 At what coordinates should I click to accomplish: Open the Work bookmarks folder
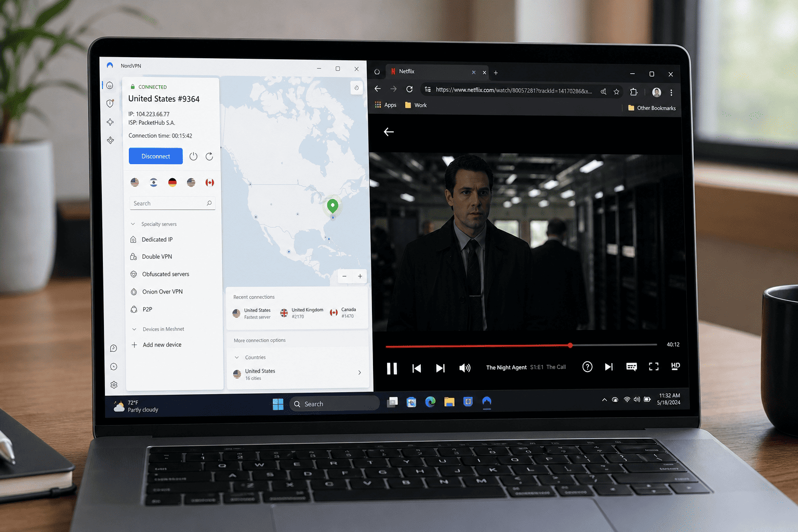point(416,105)
